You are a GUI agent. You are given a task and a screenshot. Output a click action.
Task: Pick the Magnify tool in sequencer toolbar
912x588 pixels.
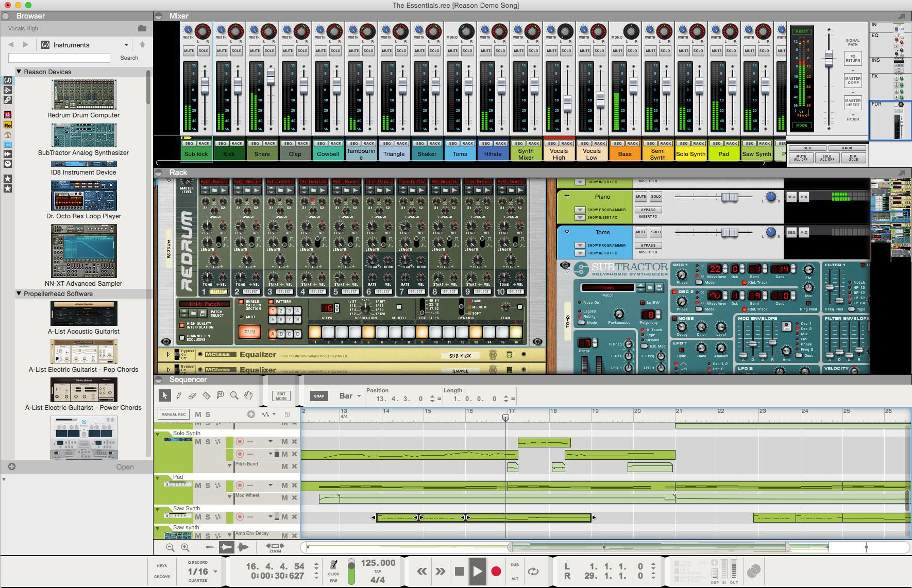click(234, 395)
